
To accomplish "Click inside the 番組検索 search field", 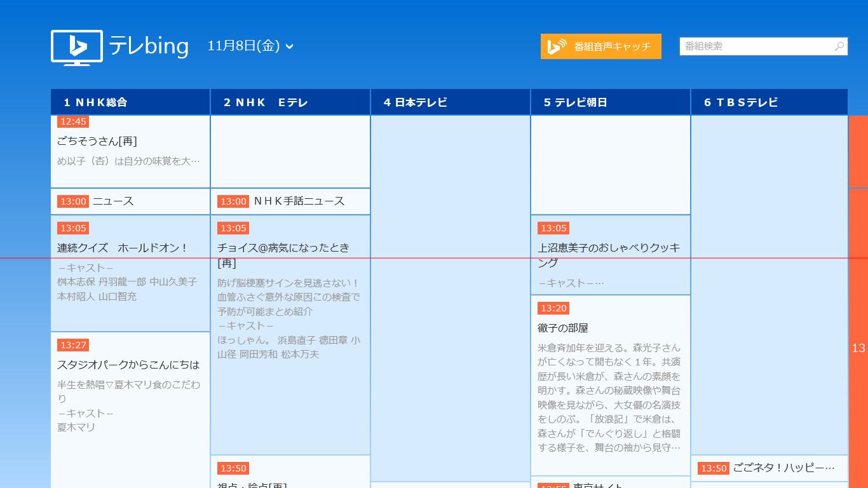I will 750,46.
